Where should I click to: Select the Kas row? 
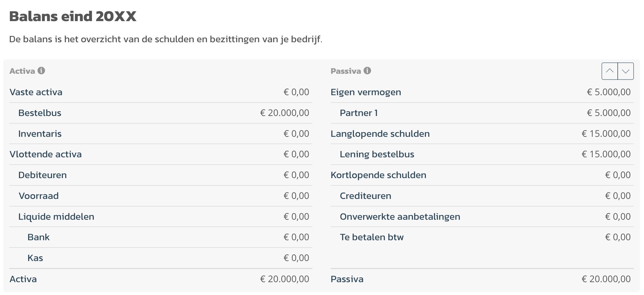(x=161, y=258)
